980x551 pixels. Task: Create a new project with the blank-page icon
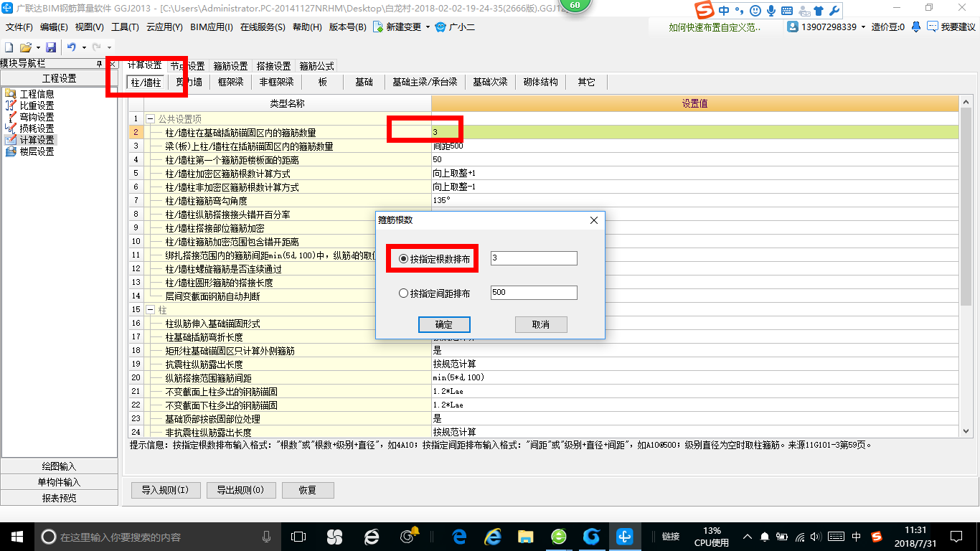[9, 47]
